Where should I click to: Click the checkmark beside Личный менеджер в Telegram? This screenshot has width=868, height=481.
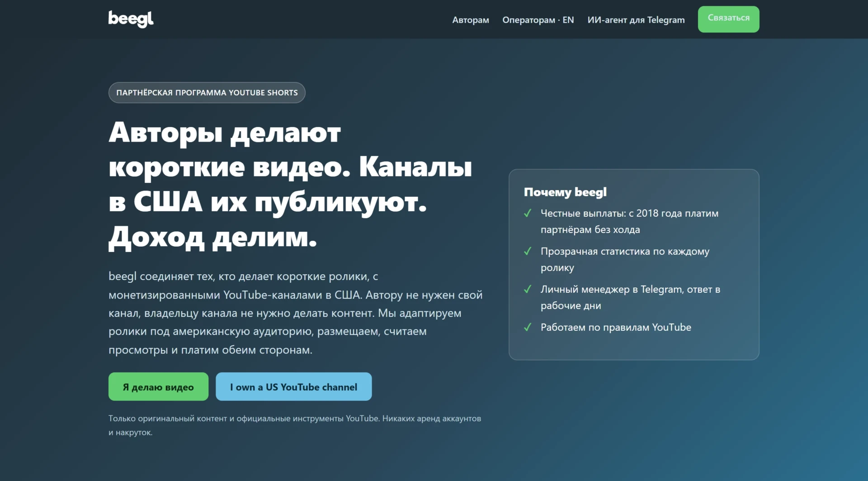[528, 289]
